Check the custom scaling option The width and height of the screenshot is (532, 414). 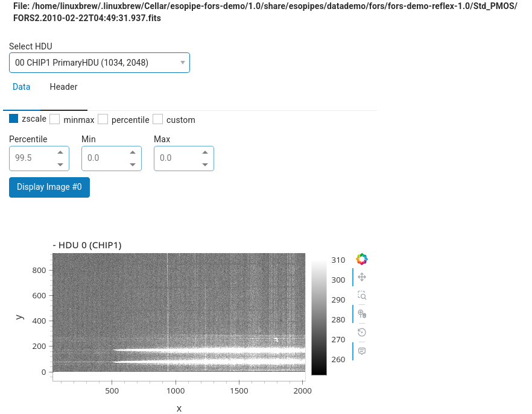(x=158, y=119)
